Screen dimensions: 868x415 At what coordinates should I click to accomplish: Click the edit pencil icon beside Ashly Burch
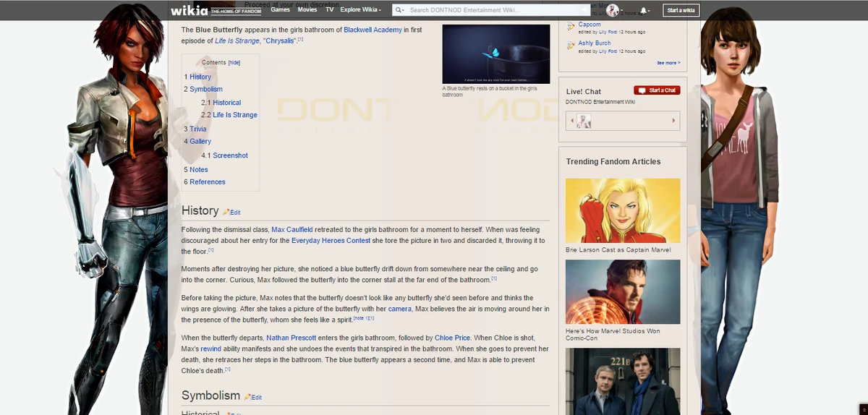pos(572,46)
